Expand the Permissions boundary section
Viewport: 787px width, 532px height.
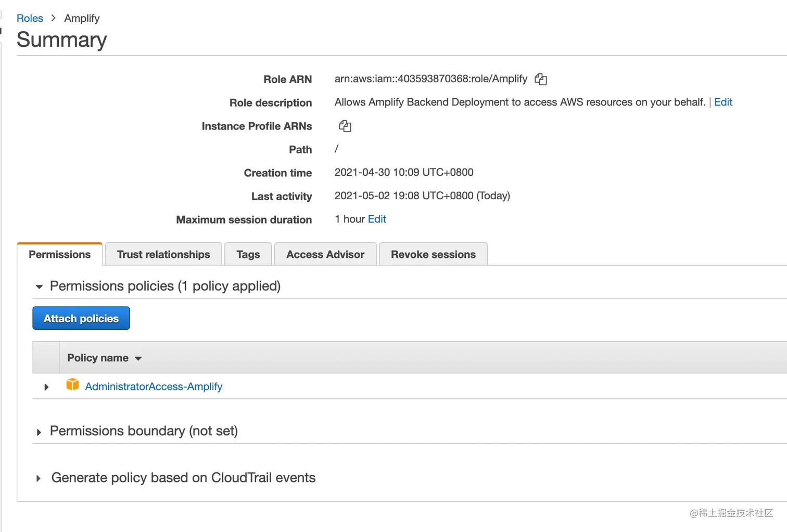[x=39, y=432]
